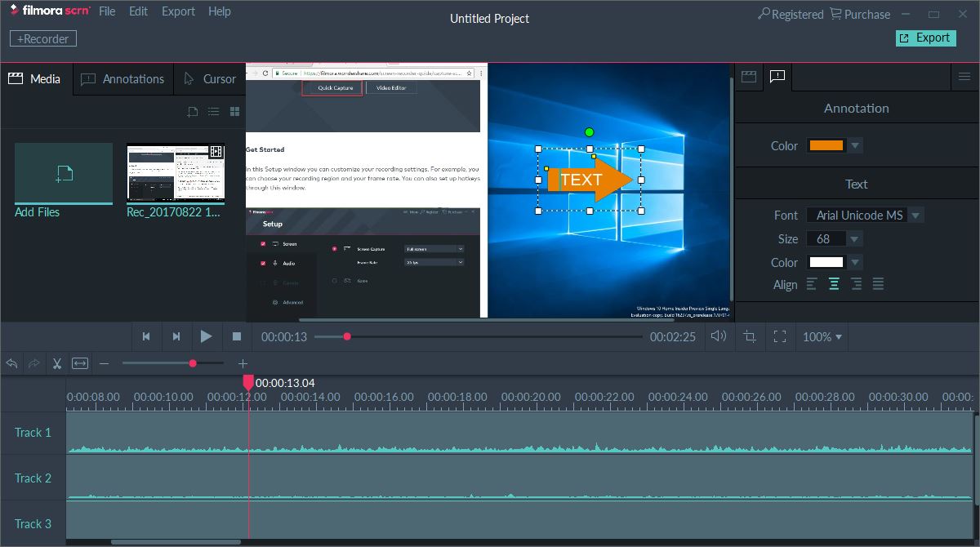Click the Export button at top right
The image size is (980, 547).
pyautogui.click(x=925, y=38)
